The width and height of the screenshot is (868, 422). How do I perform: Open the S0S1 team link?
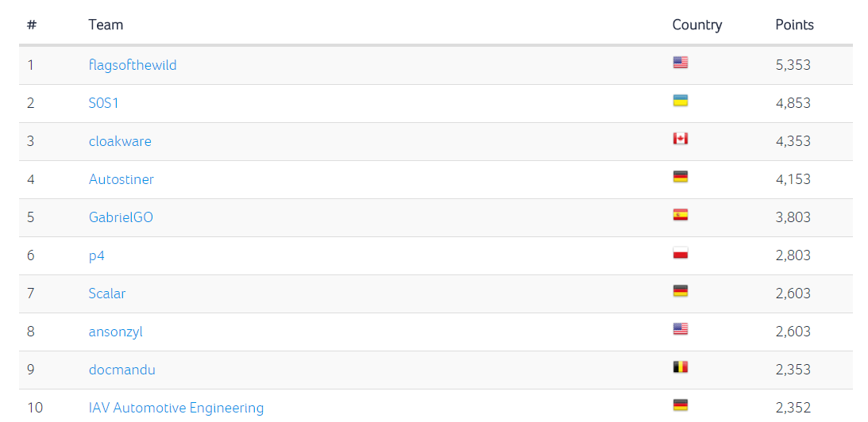coord(104,103)
